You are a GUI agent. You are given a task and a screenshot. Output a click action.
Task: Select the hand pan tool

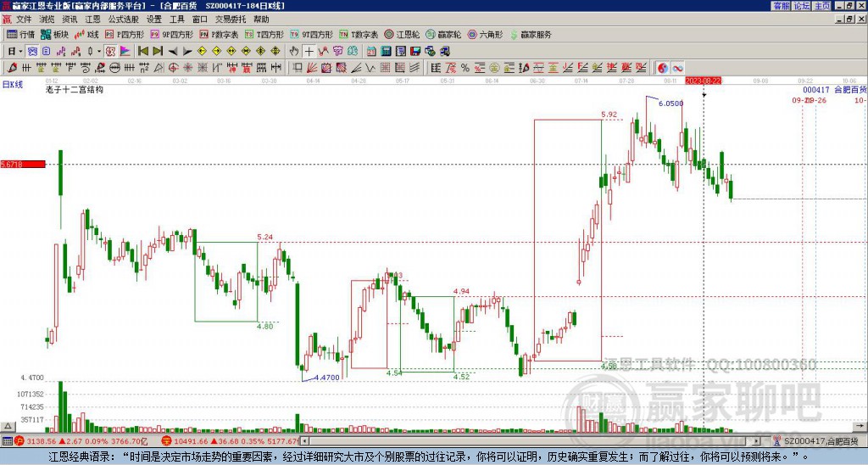(294, 52)
